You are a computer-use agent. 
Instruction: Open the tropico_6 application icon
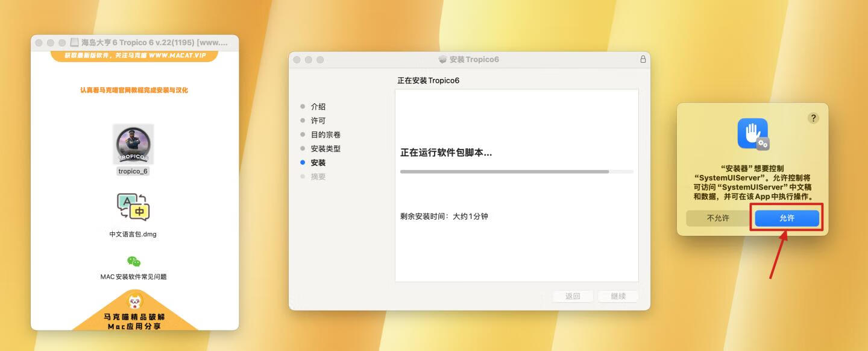(133, 144)
